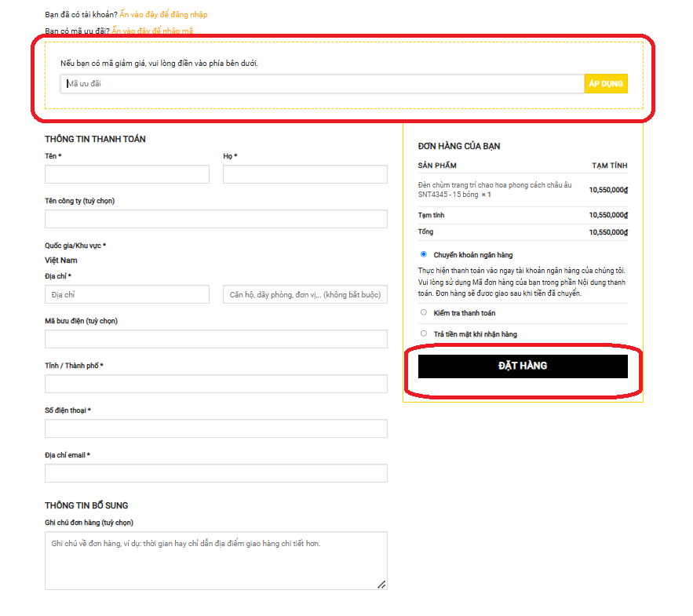This screenshot has width=693, height=616.
Task: Choose 'Kiểm tra thanh toán' payment method
Action: [424, 312]
